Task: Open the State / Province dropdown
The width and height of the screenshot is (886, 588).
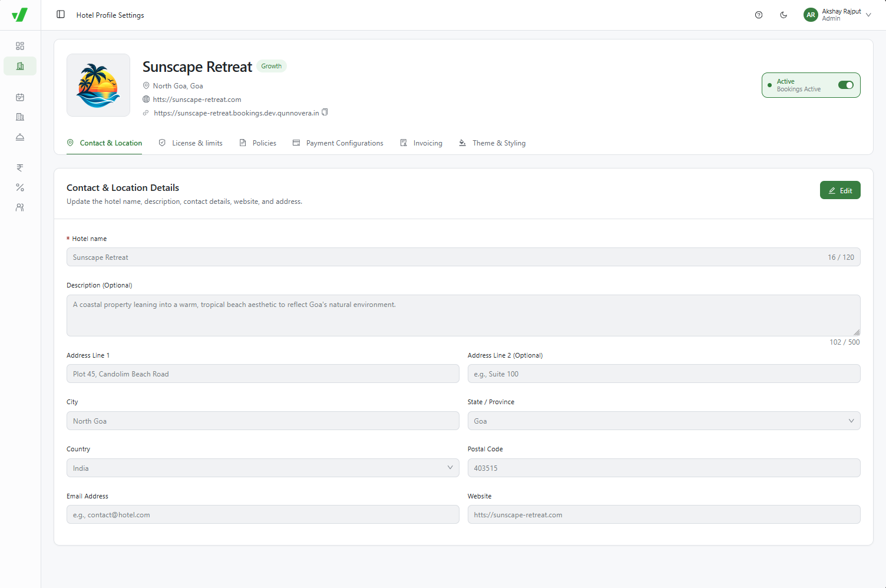Action: pyautogui.click(x=664, y=421)
